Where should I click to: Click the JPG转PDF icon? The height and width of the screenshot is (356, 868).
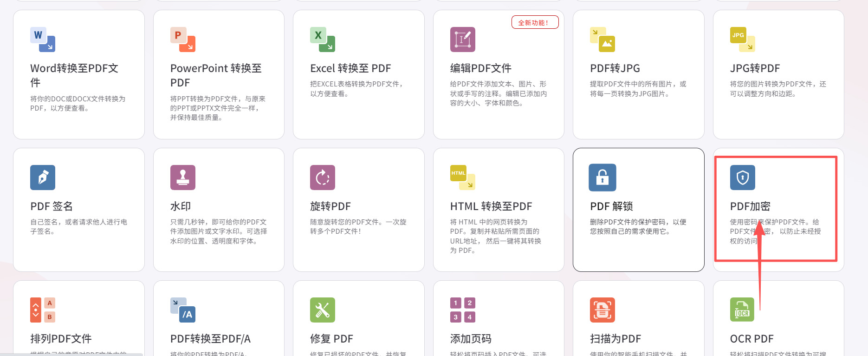743,40
